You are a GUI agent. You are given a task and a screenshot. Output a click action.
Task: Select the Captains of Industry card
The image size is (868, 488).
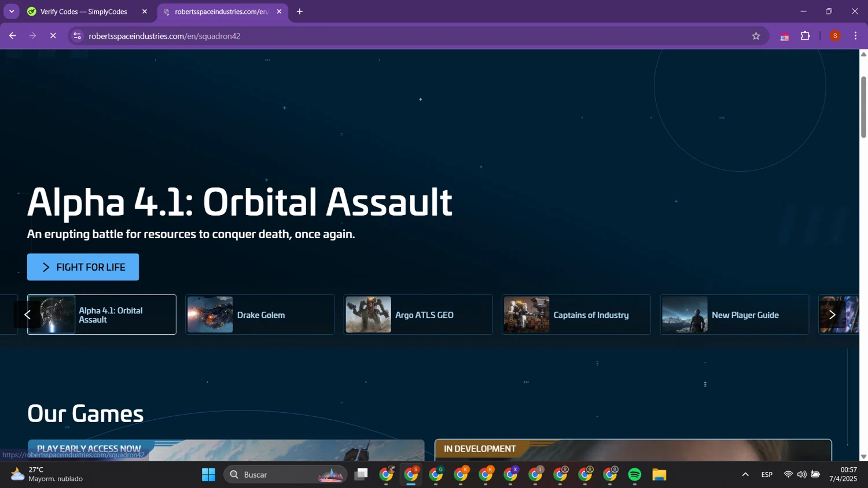[576, 315]
